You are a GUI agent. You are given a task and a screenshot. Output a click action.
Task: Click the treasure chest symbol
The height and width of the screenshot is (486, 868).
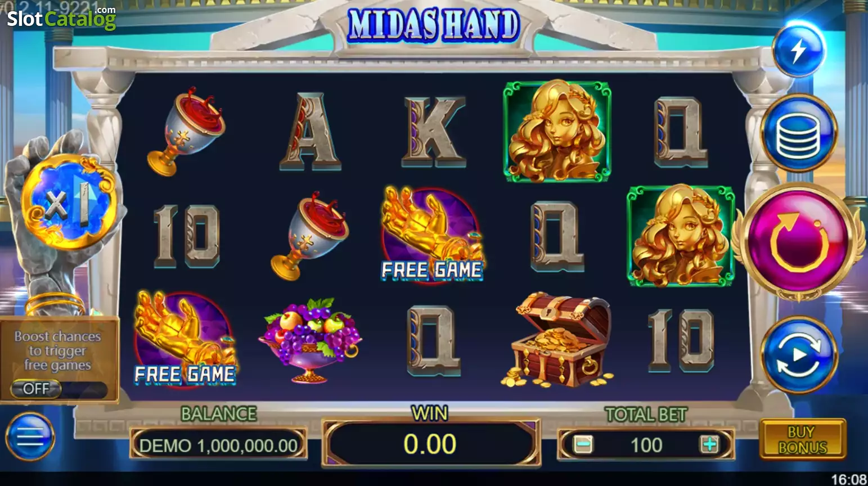click(x=557, y=340)
